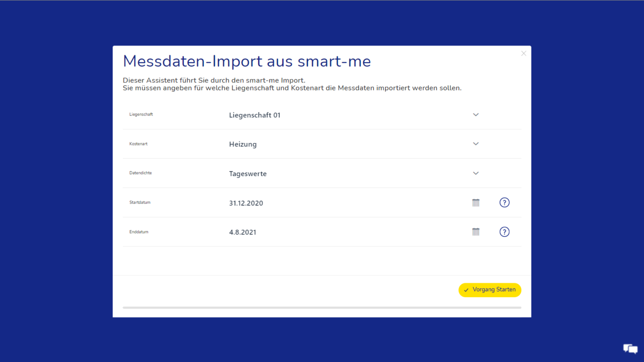Viewport: 644px width, 362px height.
Task: Select the Liegenschaft 01 value field
Action: click(x=255, y=115)
